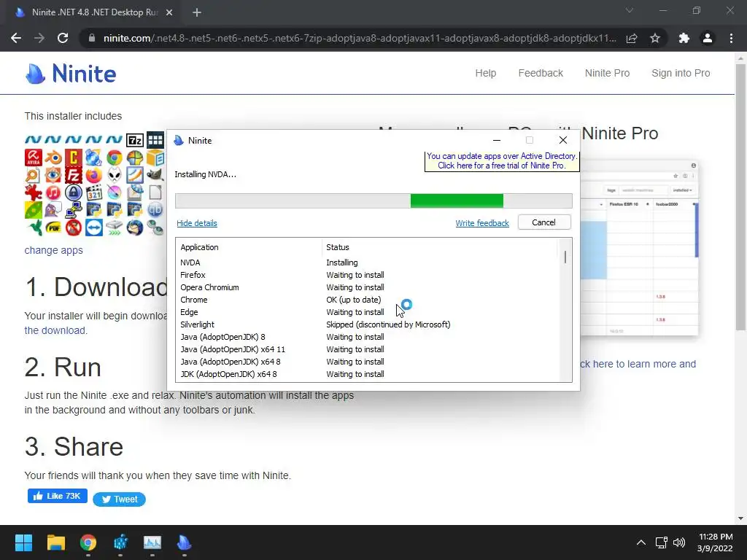Click the KeePass lock icon
Image resolution: width=747 pixels, height=560 pixels.
tap(74, 192)
